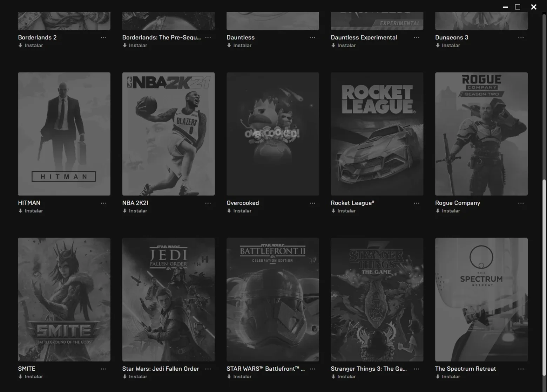Click the download arrow icon under Overcooked

(229, 211)
